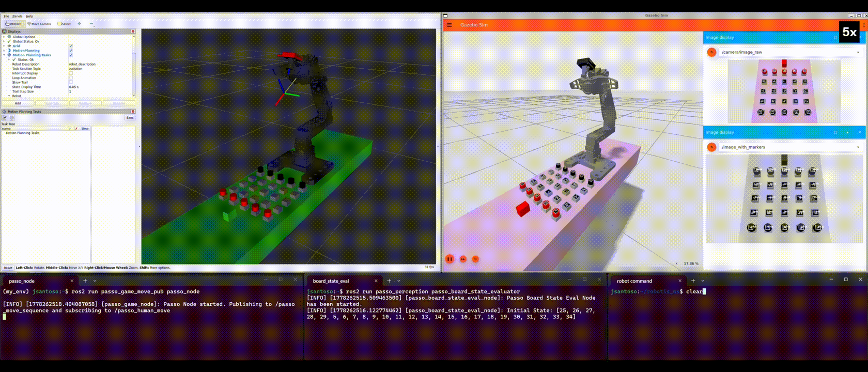Choose the Select tool in RViz

[64, 24]
